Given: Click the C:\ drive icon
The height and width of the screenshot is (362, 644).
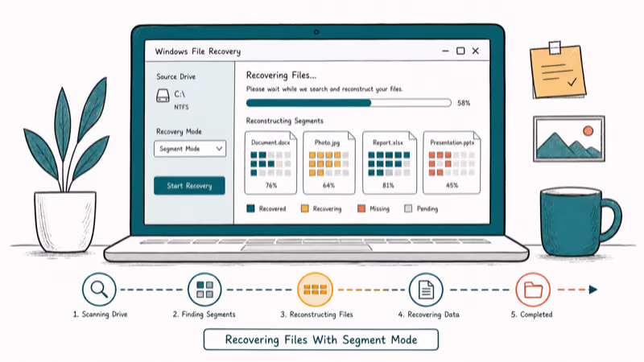Looking at the screenshot, I should tap(163, 96).
